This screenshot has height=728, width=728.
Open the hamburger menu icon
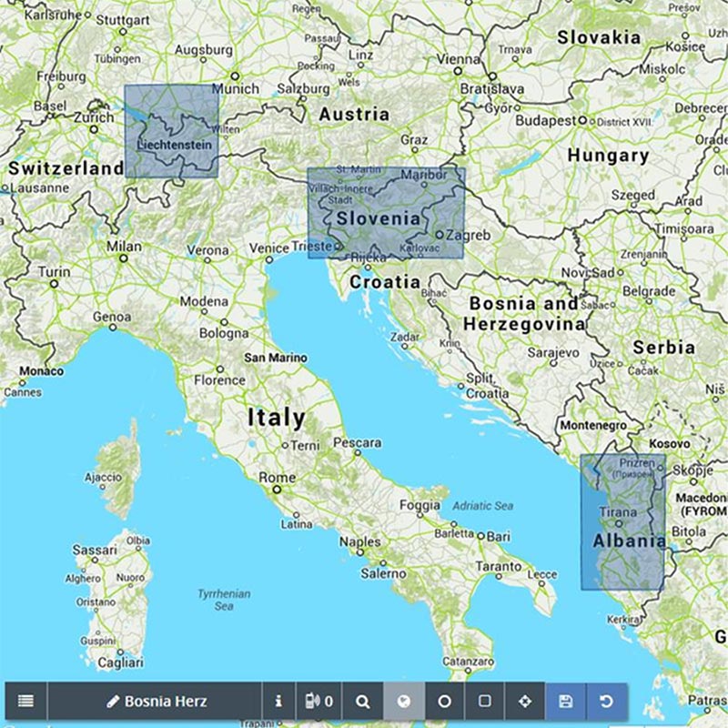point(25,701)
